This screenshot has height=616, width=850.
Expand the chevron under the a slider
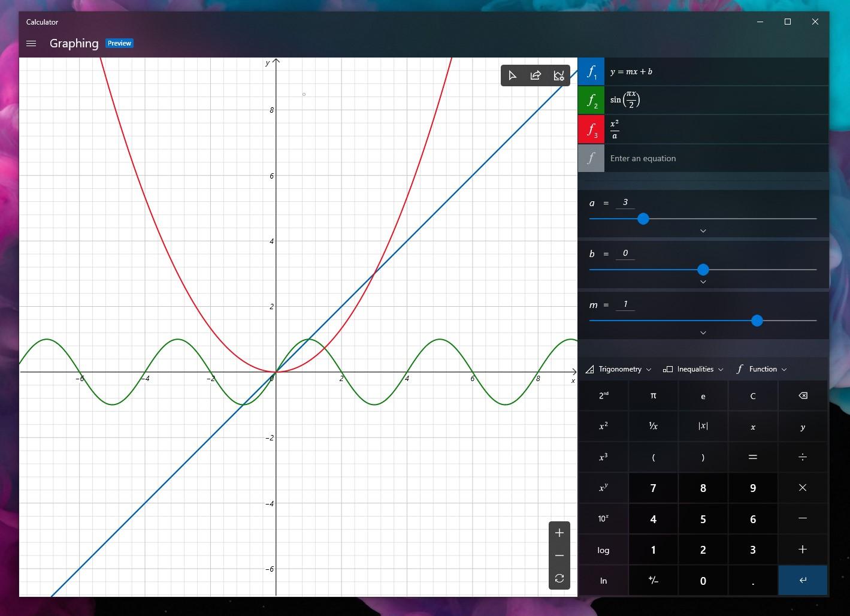[703, 231]
